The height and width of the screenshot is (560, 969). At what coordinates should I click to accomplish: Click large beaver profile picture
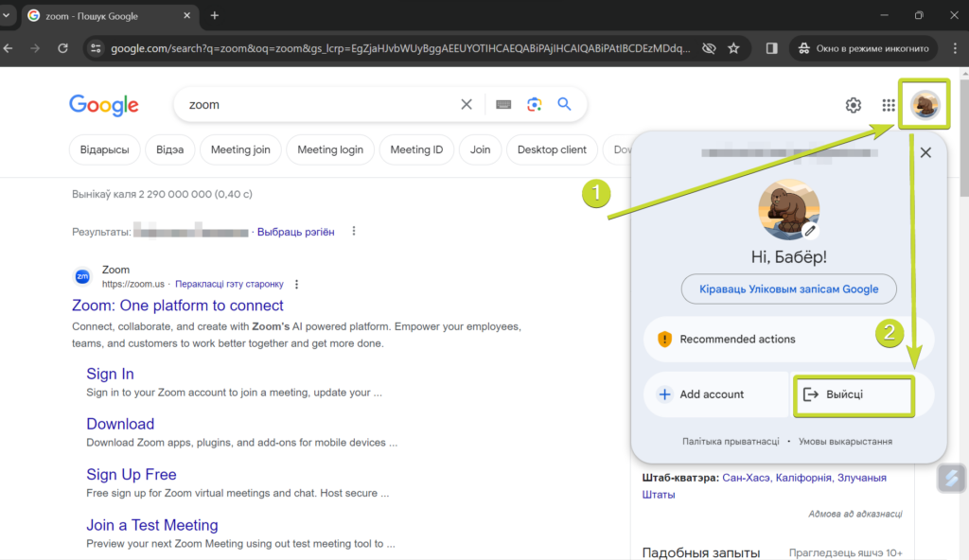[x=788, y=210]
